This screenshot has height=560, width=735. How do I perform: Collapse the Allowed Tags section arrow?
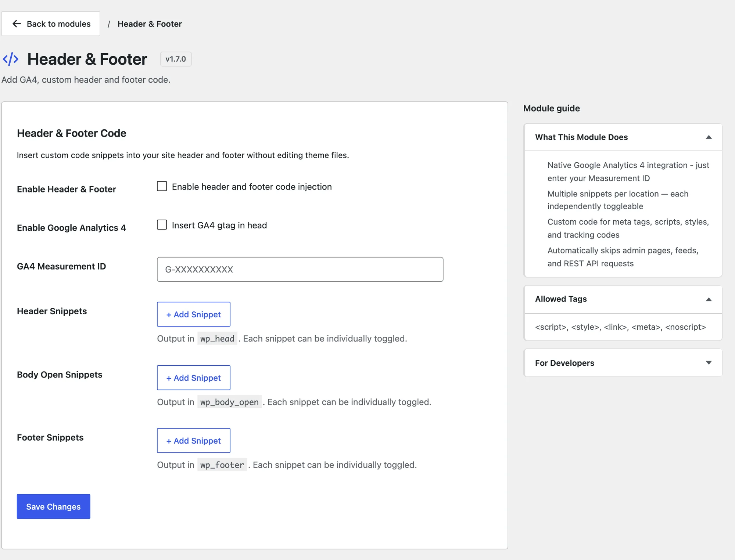point(709,299)
